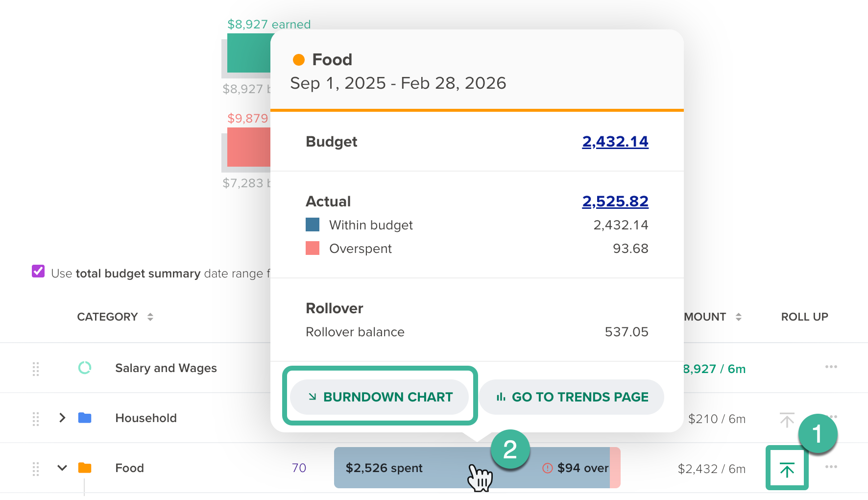
Task: Go to Trends Page
Action: 572,397
